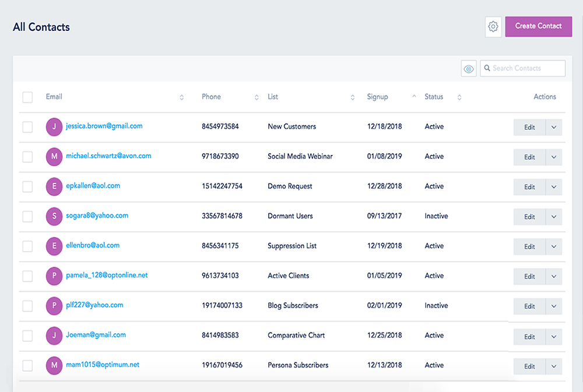Edit the Joeman@gmail.com contact
This screenshot has width=583, height=392.
(529, 337)
